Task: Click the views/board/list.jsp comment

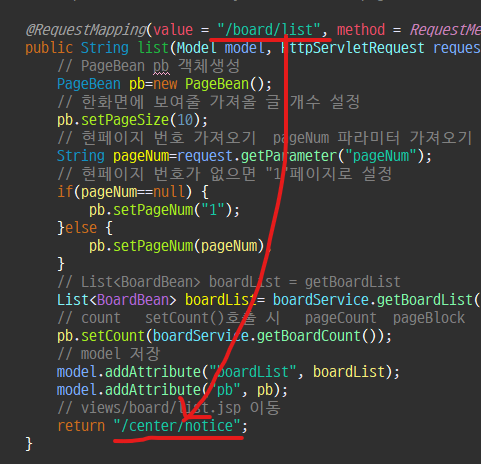Action: tap(169, 408)
